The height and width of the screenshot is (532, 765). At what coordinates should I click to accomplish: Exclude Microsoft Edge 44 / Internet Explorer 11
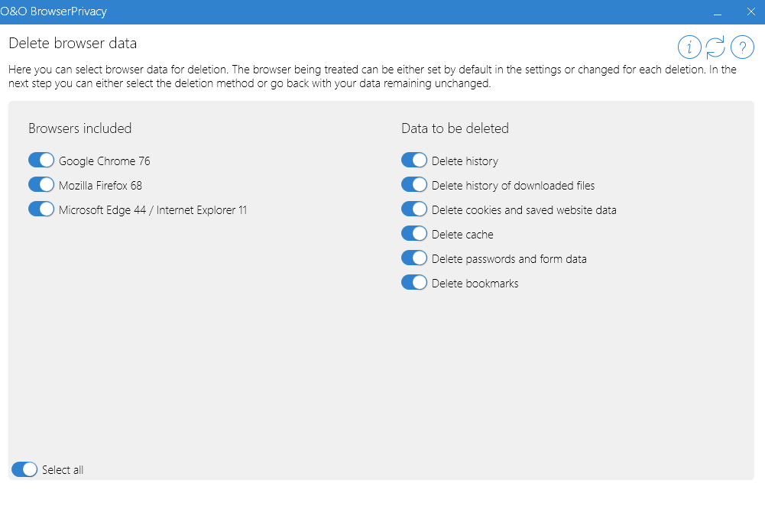click(x=41, y=209)
